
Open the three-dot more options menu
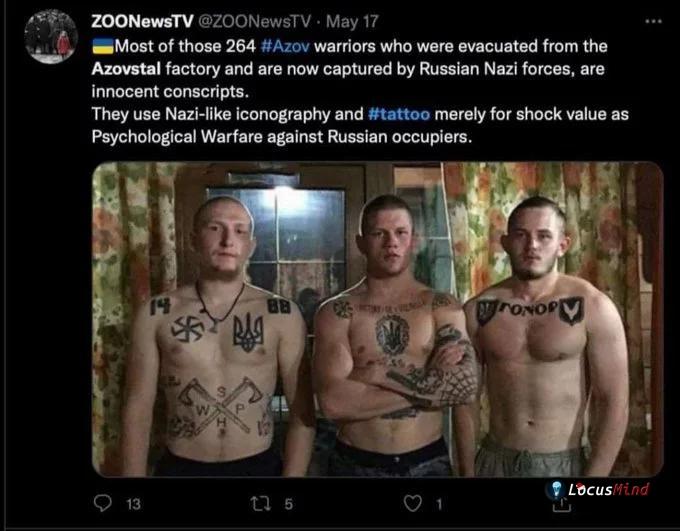(x=653, y=21)
